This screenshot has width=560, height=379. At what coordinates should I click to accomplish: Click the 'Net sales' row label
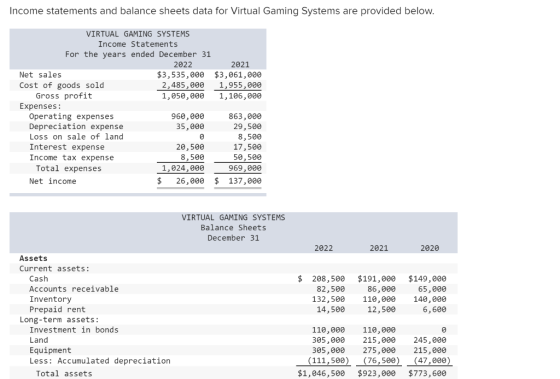[x=40, y=75]
